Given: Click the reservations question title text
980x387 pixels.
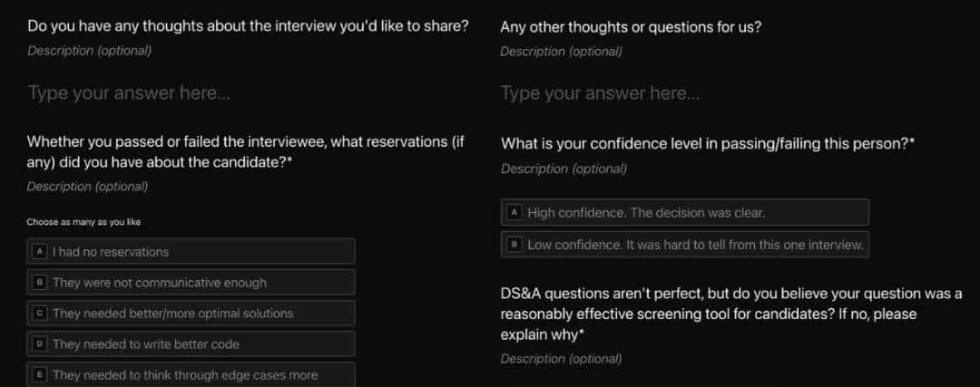Looking at the screenshot, I should tap(245, 152).
